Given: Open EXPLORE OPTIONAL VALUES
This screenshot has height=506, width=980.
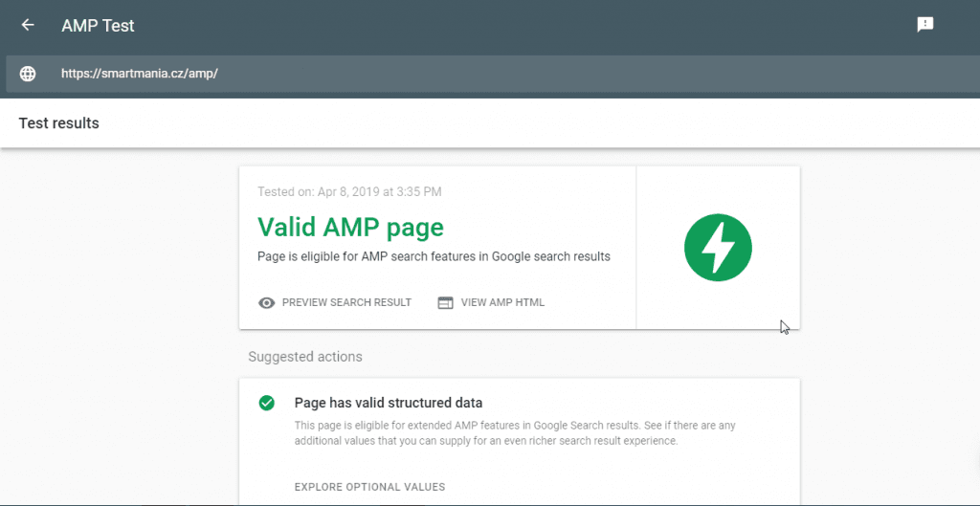Looking at the screenshot, I should [369, 487].
